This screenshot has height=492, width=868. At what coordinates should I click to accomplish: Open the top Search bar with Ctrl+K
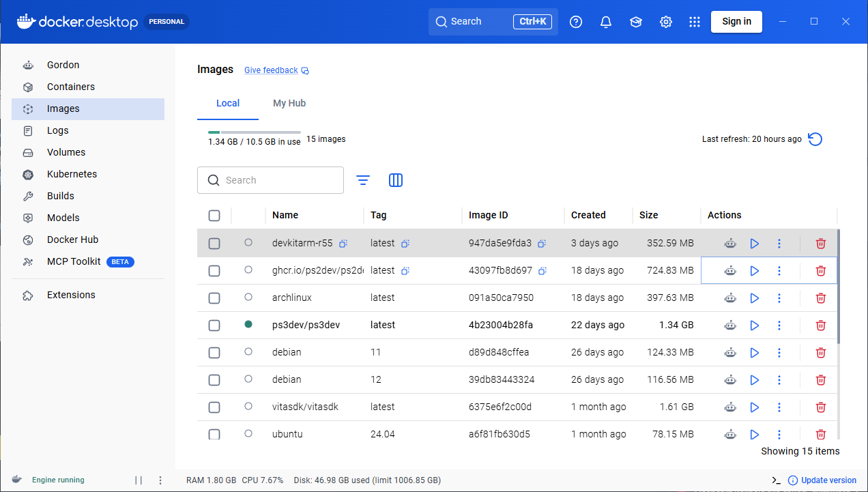pos(493,22)
